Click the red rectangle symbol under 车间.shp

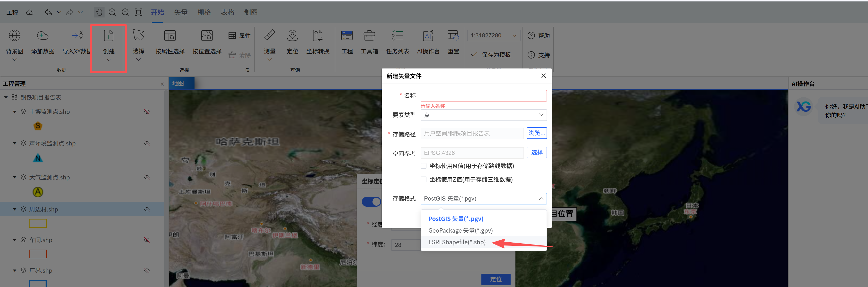coord(38,254)
